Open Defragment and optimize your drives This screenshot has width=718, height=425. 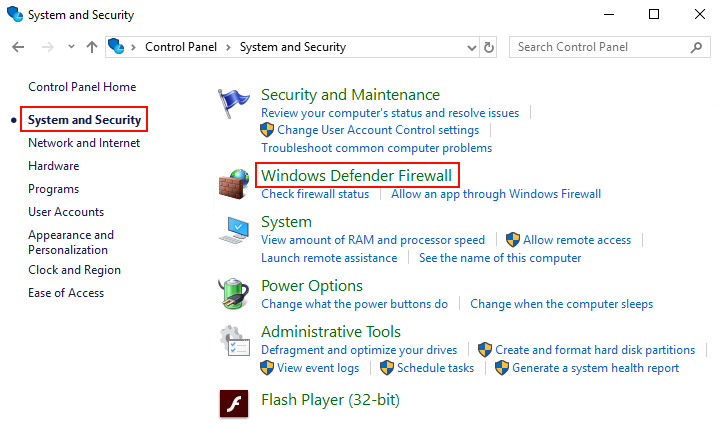click(x=359, y=350)
